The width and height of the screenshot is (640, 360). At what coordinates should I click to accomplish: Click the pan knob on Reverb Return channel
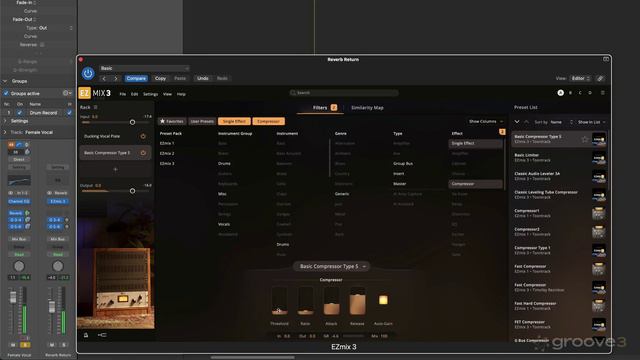click(58, 267)
